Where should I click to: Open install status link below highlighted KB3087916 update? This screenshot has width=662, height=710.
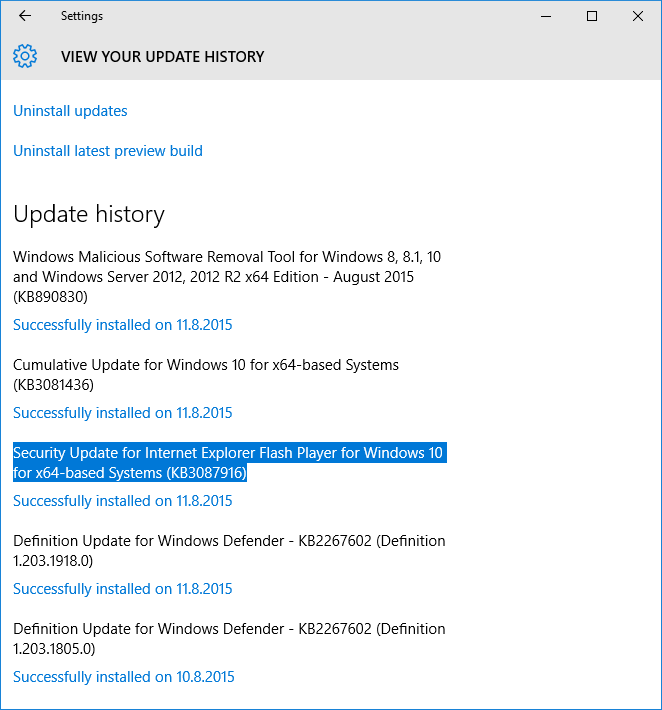(x=122, y=501)
